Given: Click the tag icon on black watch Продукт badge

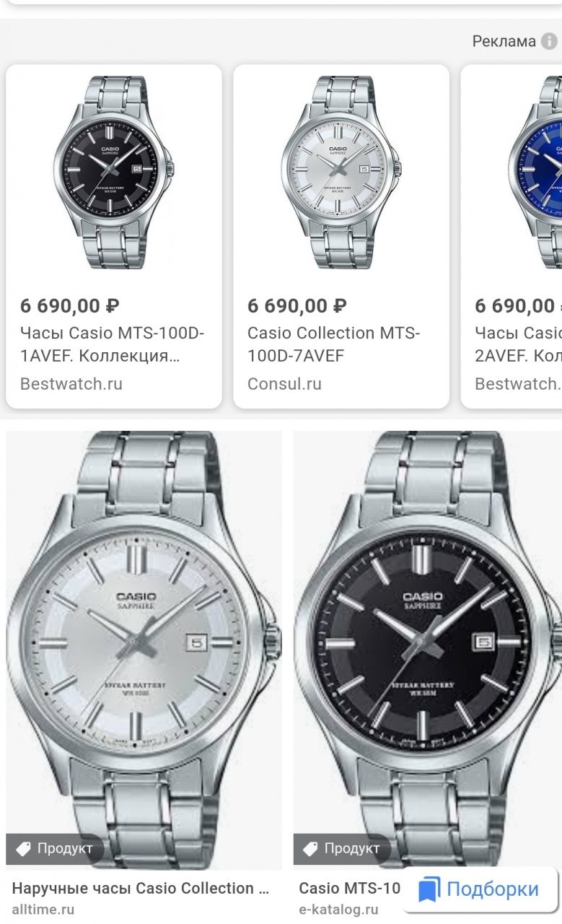Looking at the screenshot, I should [x=310, y=849].
